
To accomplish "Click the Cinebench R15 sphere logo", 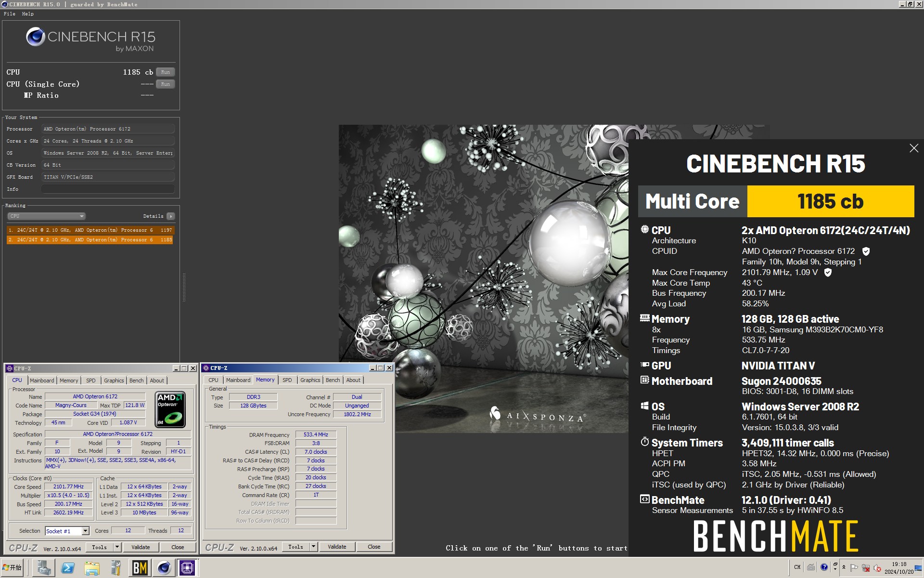I will coord(35,37).
